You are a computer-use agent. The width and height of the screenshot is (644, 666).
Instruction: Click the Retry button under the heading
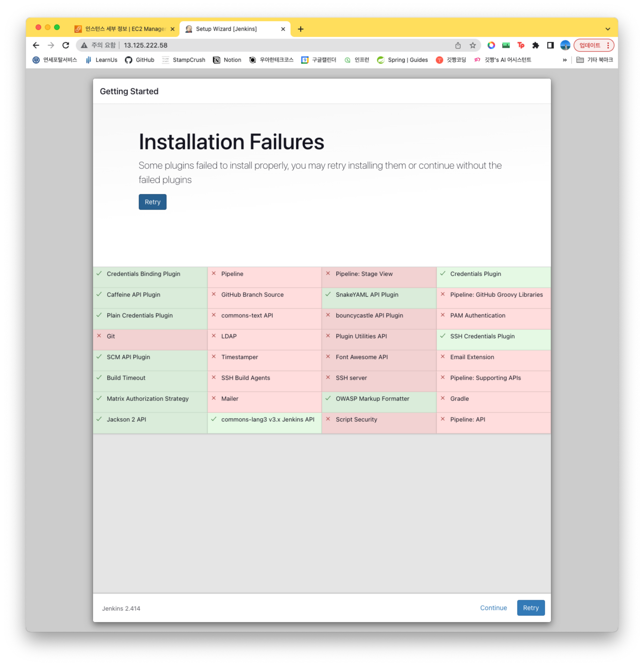(152, 202)
